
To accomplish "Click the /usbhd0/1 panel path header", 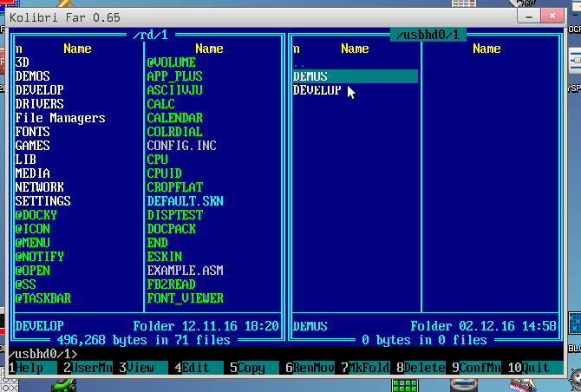I will [x=429, y=35].
